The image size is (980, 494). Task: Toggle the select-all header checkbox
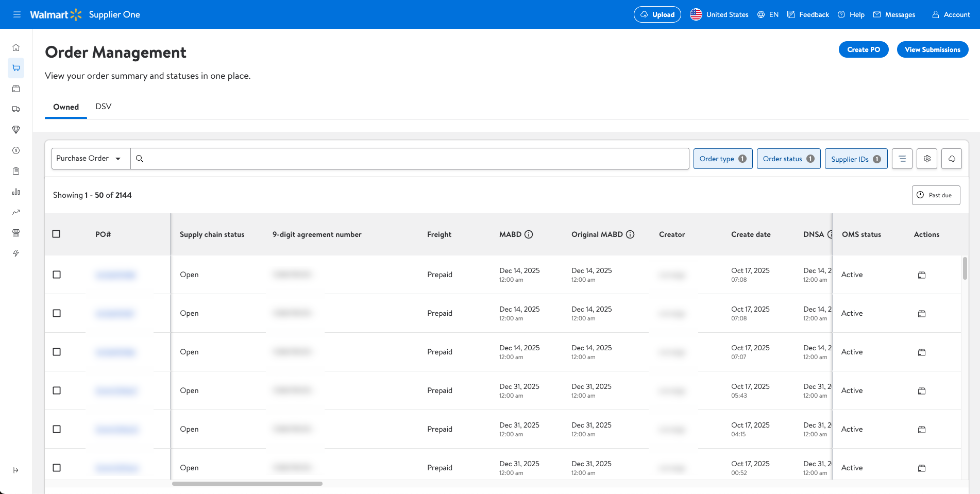point(57,234)
